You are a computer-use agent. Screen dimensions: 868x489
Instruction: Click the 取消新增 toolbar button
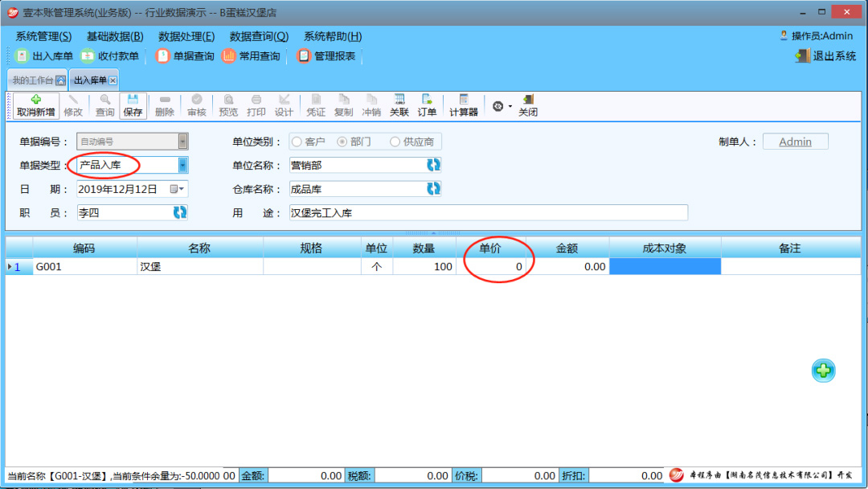(x=36, y=106)
